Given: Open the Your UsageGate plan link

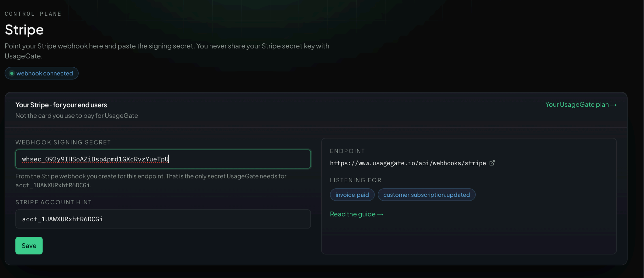Looking at the screenshot, I should click(581, 105).
